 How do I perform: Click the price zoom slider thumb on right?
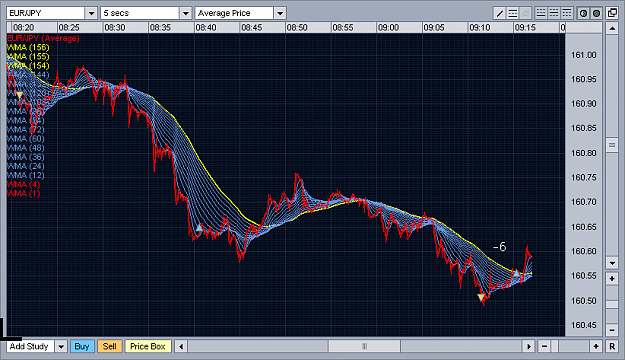click(x=612, y=305)
